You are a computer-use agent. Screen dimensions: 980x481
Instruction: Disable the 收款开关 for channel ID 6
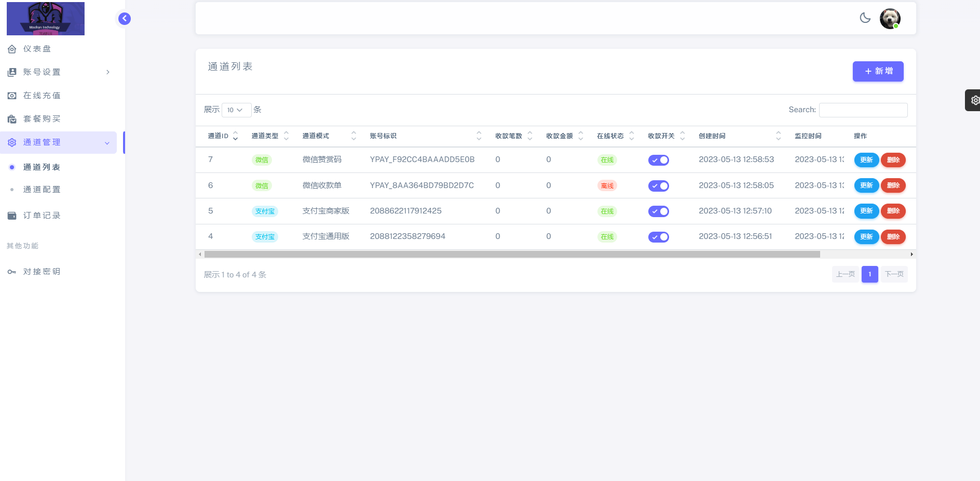pos(658,186)
